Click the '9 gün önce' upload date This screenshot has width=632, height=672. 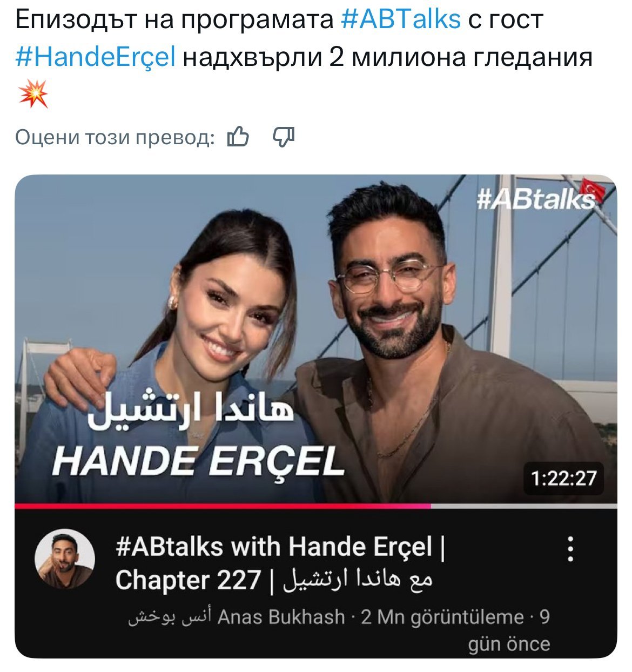click(x=509, y=630)
